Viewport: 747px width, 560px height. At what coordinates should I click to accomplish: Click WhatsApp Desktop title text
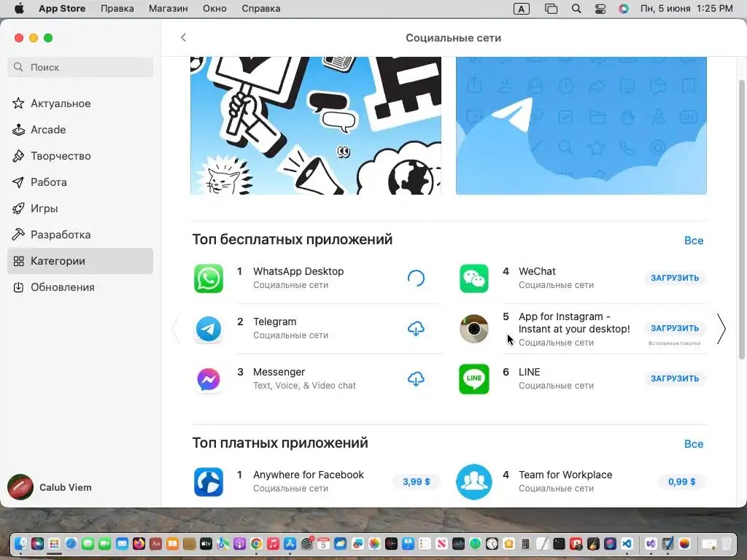(x=298, y=271)
